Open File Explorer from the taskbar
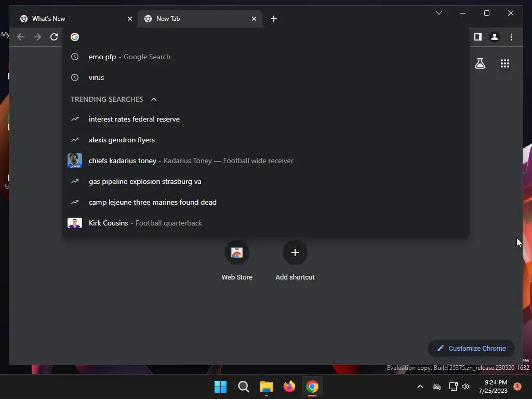 [x=267, y=387]
